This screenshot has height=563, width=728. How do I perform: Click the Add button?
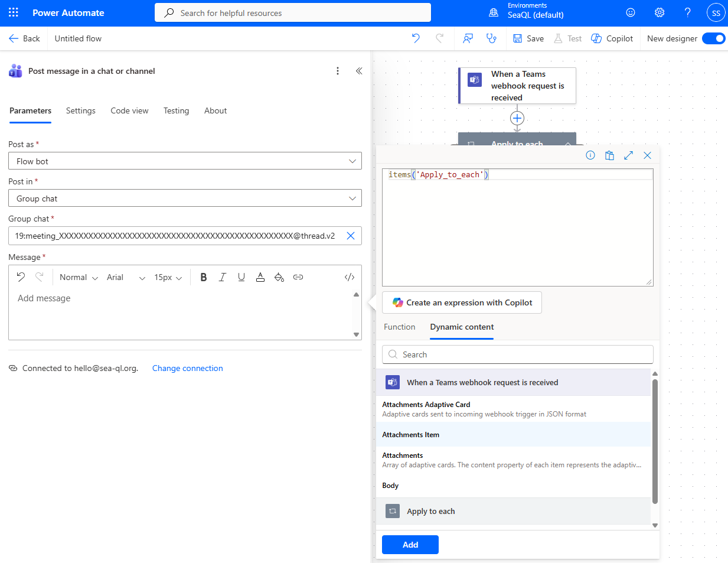point(410,545)
